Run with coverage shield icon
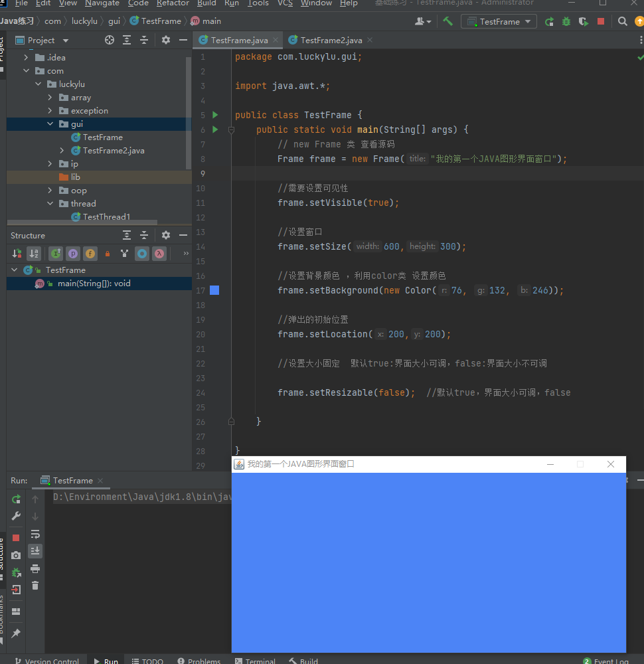The image size is (644, 664). pyautogui.click(x=584, y=22)
